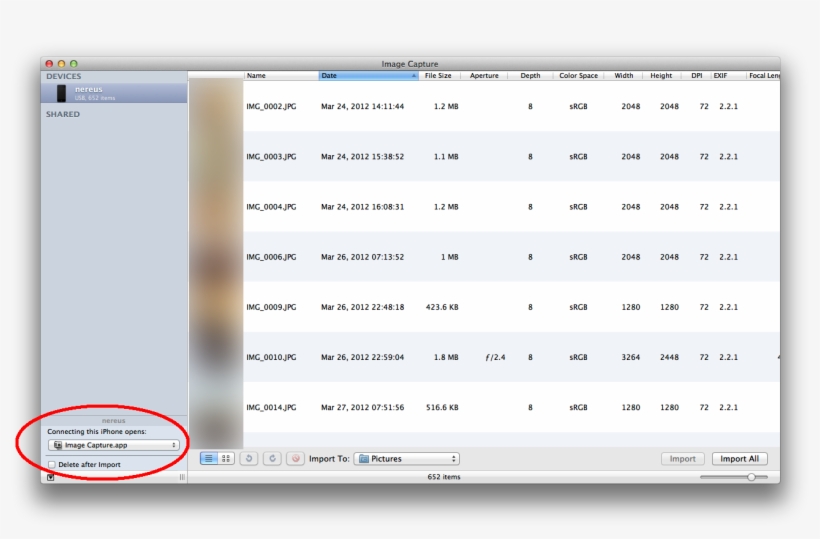Rotate selected image counterclockwise

[248, 458]
